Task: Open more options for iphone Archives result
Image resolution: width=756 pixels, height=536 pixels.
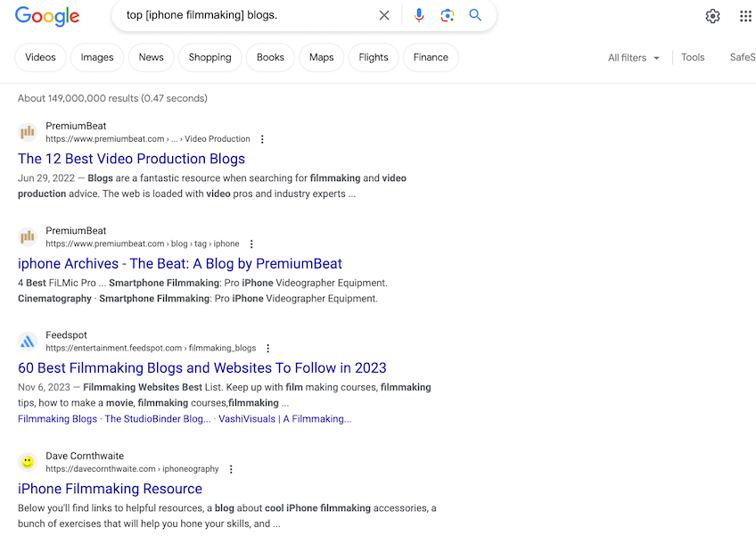Action: click(x=251, y=244)
